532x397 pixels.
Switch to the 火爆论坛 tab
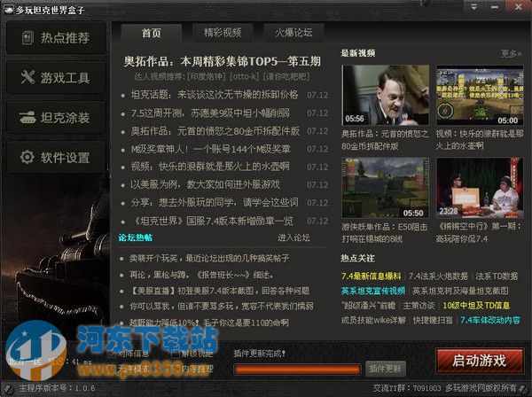pyautogui.click(x=293, y=33)
